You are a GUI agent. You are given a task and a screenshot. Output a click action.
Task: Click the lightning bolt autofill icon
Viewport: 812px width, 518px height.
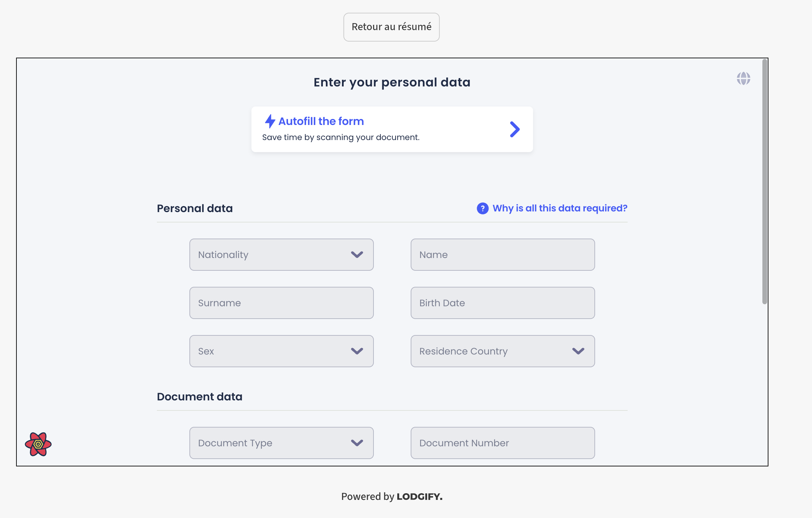tap(270, 121)
